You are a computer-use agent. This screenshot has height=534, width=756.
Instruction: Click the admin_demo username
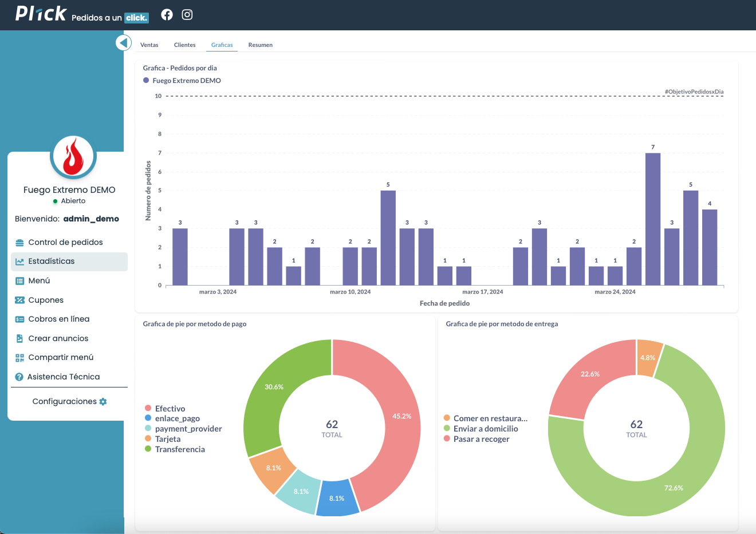pyautogui.click(x=91, y=219)
